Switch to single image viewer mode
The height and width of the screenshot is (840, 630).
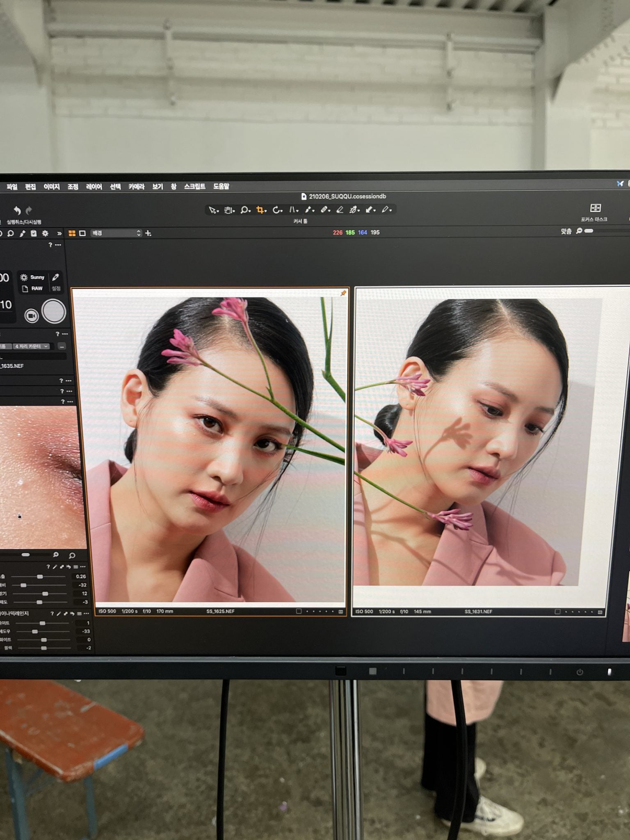coord(82,233)
